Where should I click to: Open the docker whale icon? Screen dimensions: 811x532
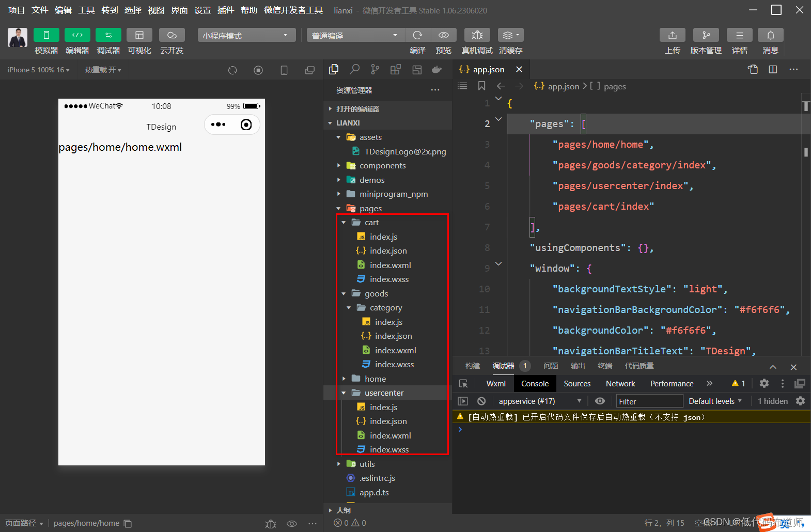(x=437, y=69)
